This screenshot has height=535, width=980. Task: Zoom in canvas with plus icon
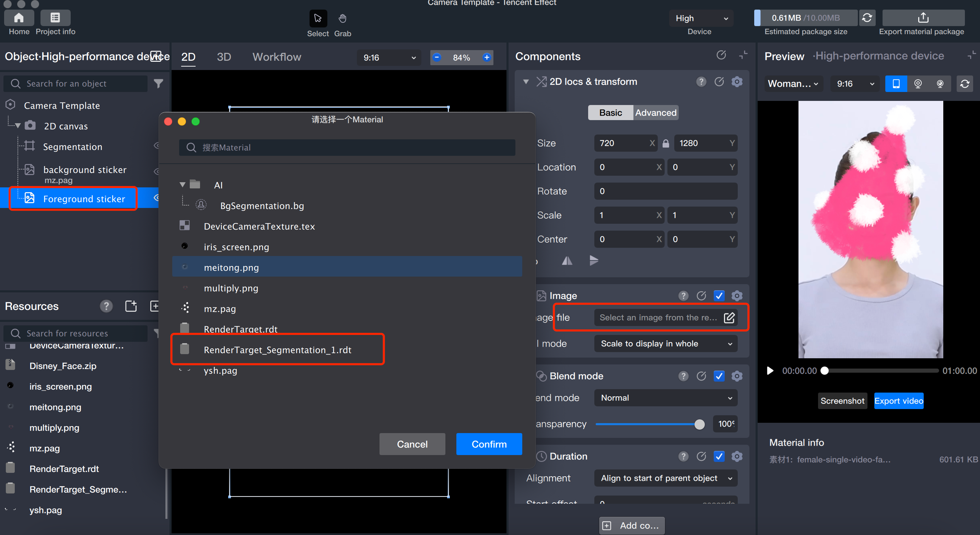click(x=487, y=57)
